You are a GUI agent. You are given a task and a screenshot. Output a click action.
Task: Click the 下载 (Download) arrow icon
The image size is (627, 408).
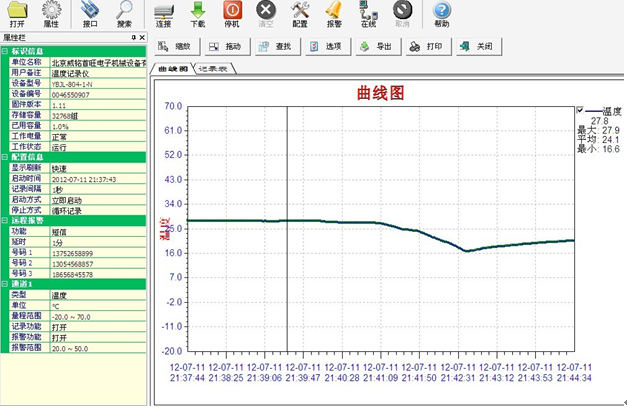click(198, 14)
